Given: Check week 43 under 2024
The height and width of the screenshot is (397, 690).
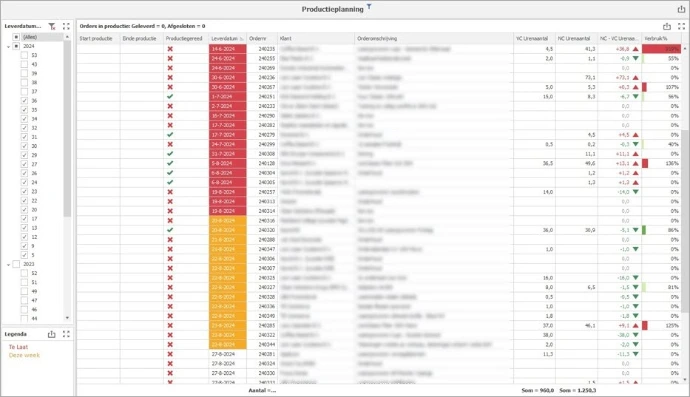Looking at the screenshot, I should [24, 64].
